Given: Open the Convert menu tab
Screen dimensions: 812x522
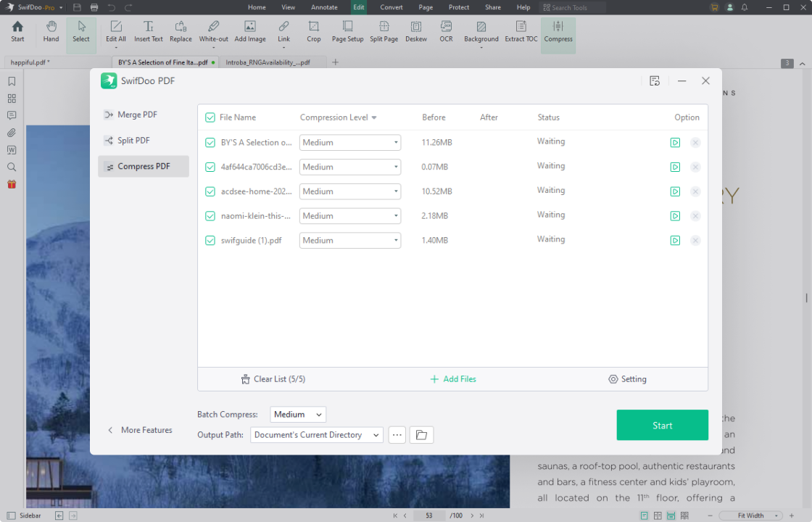Looking at the screenshot, I should pyautogui.click(x=391, y=7).
